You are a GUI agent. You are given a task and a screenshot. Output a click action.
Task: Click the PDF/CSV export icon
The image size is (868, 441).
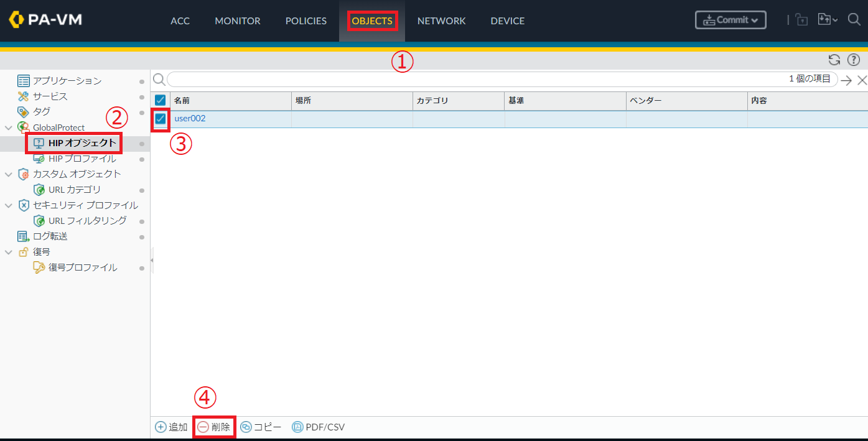pyautogui.click(x=297, y=427)
